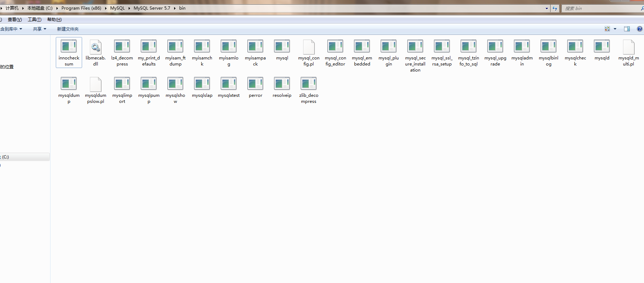Select the mysqlimport icon
Viewport: 644px width, 283px height.
[x=122, y=84]
